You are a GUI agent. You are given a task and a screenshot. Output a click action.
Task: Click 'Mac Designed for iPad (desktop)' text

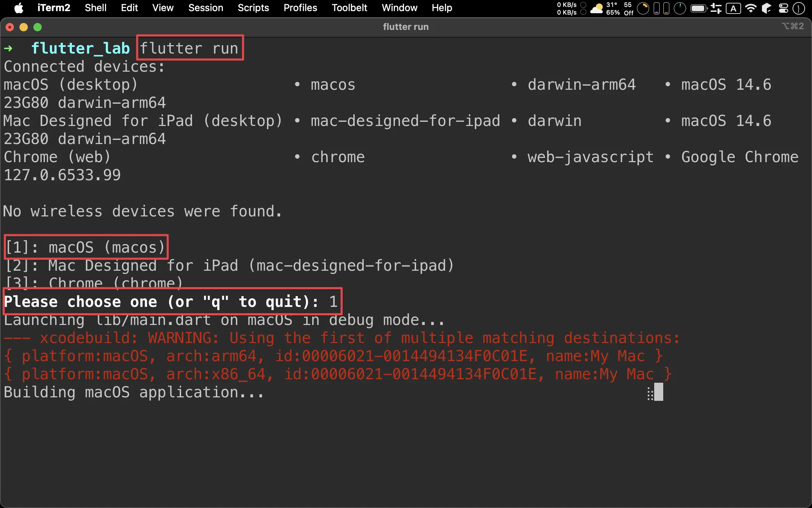[x=143, y=121]
